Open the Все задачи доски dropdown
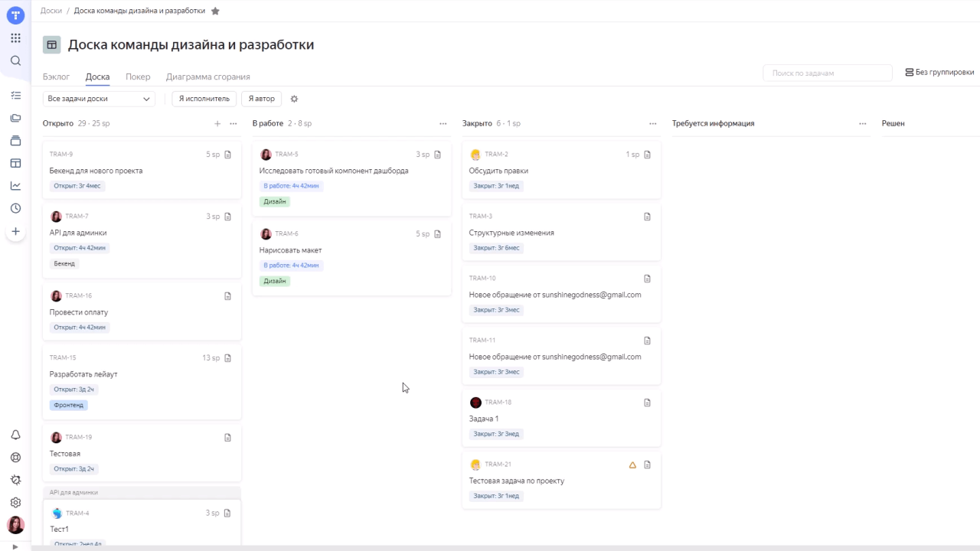 click(98, 98)
